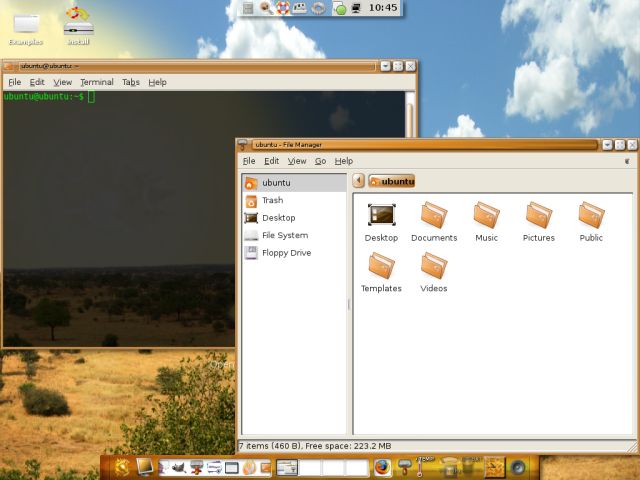The width and height of the screenshot is (640, 480).
Task: Click the terminal prompt line
Action: click(49, 97)
